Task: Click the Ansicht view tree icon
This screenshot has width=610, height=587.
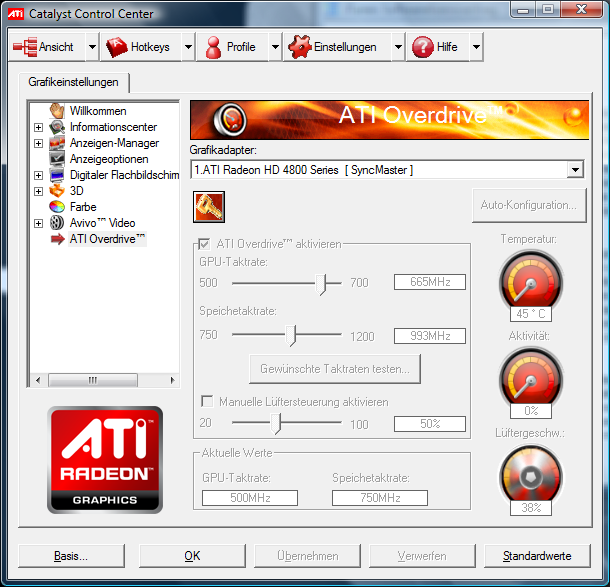Action: coord(25,47)
